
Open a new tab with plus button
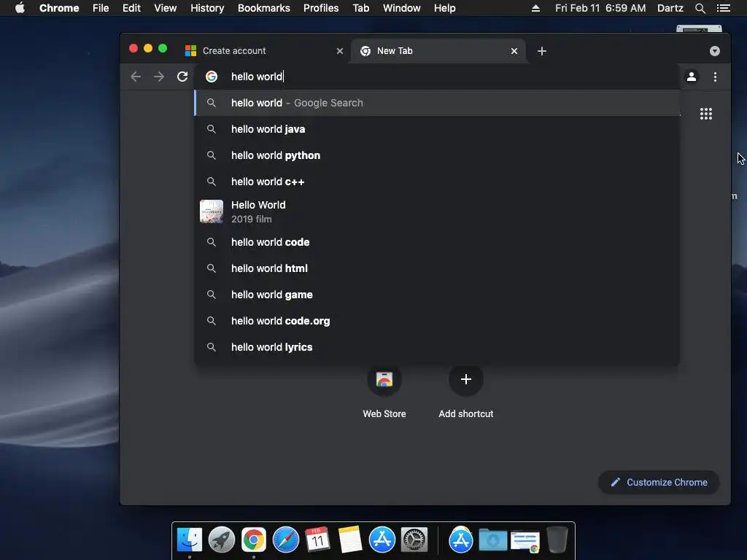pos(542,51)
